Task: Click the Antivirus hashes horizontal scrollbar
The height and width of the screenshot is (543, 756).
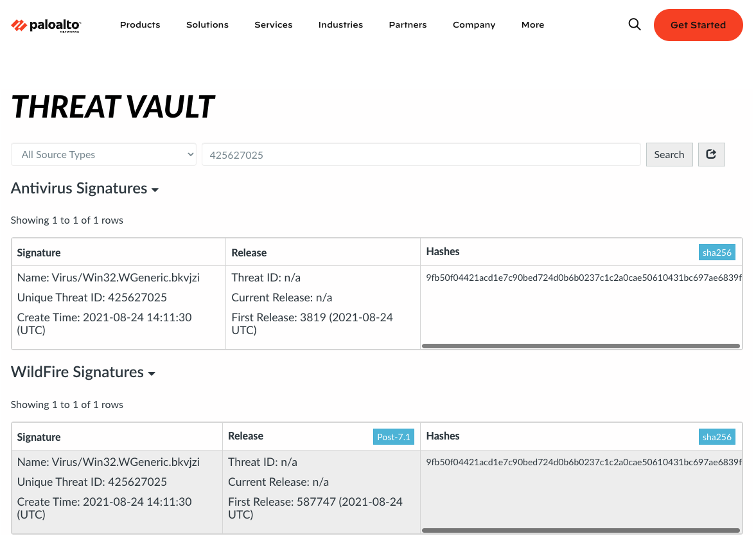Action: (581, 346)
